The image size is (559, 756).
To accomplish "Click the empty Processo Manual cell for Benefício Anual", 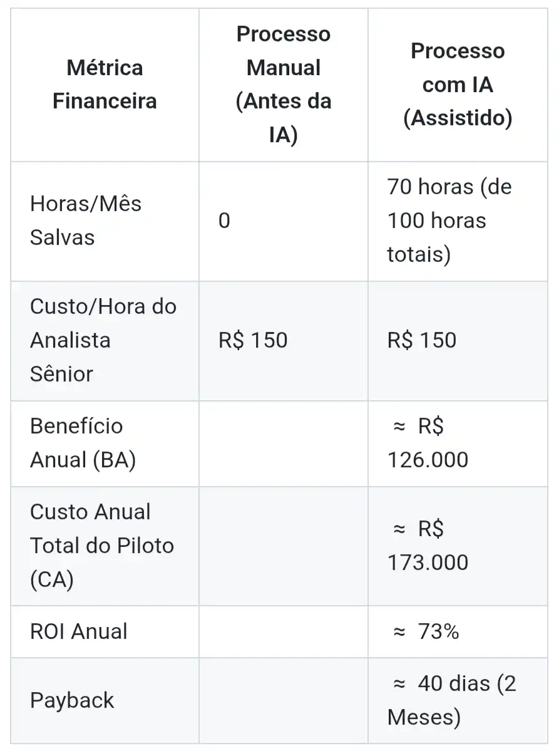I will pos(283,443).
